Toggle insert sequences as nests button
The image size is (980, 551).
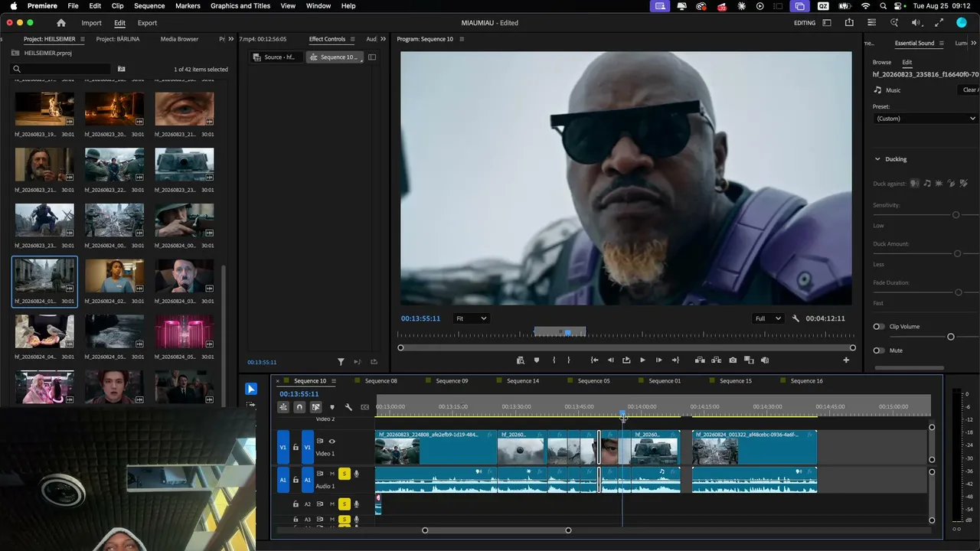(x=283, y=407)
